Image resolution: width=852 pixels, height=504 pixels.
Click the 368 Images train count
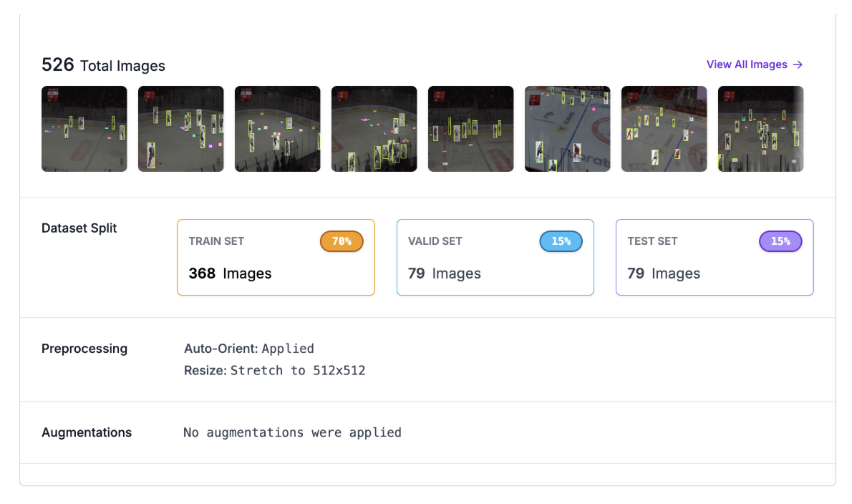pos(230,273)
